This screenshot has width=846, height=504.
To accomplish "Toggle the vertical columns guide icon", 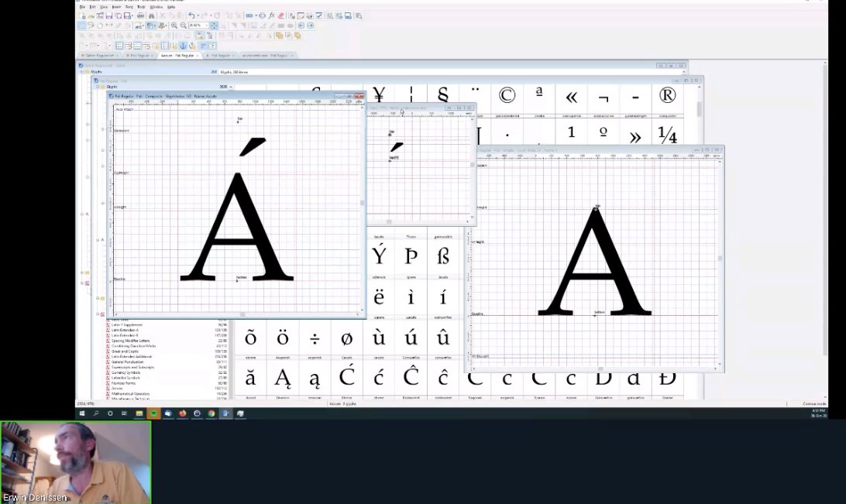I will click(164, 45).
